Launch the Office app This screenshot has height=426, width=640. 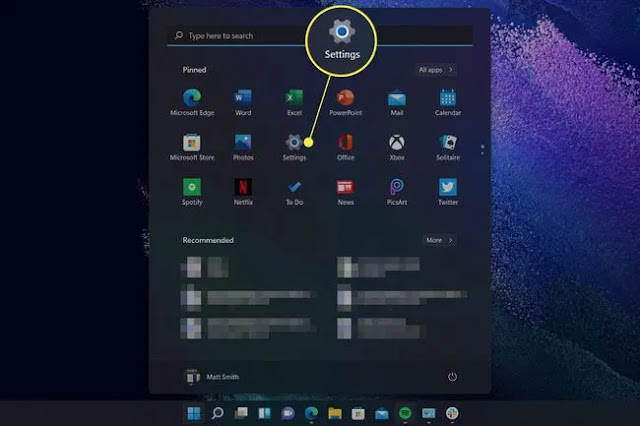(x=345, y=147)
